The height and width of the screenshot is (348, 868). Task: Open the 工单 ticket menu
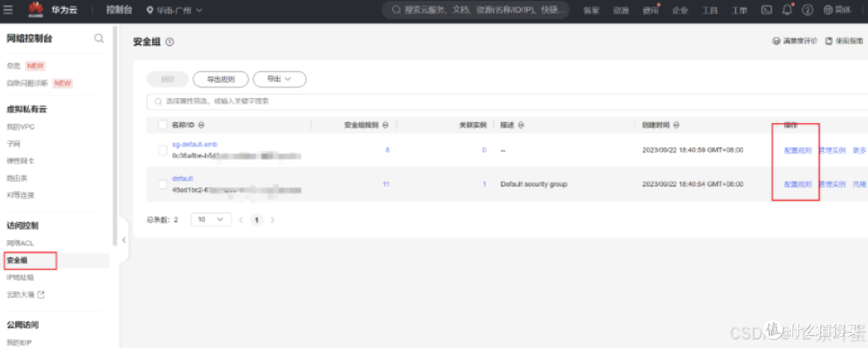pyautogui.click(x=739, y=10)
